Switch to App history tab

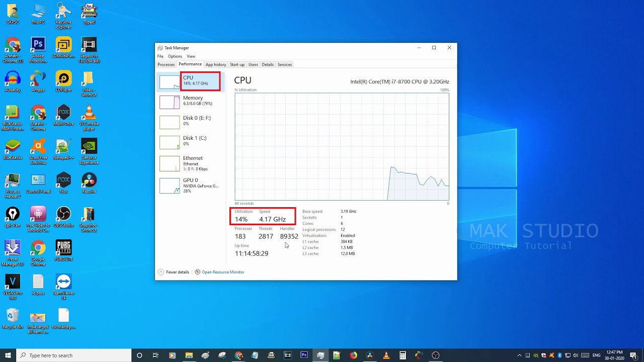tap(216, 64)
